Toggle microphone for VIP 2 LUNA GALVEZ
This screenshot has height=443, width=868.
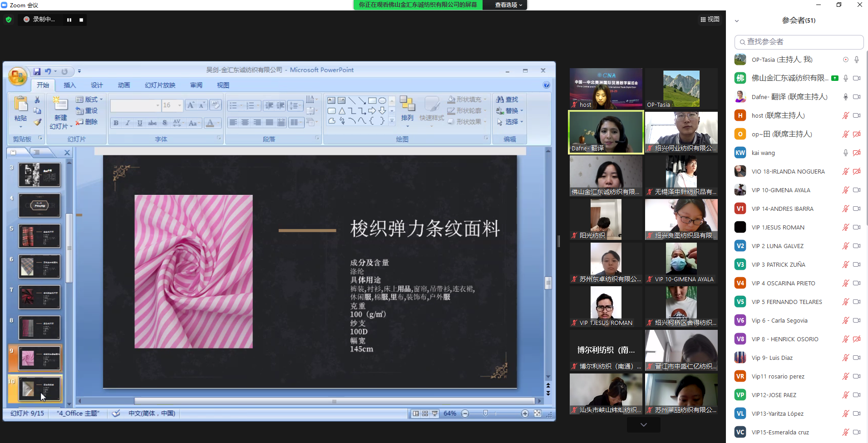[x=845, y=246]
